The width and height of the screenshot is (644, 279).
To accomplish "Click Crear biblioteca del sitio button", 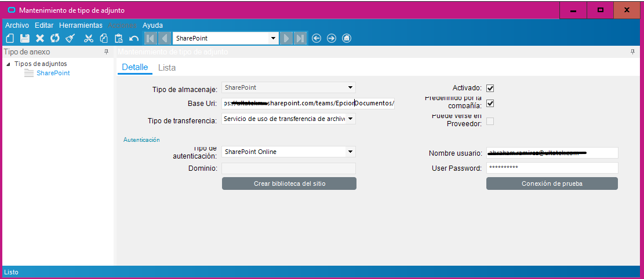I will click(x=289, y=183).
